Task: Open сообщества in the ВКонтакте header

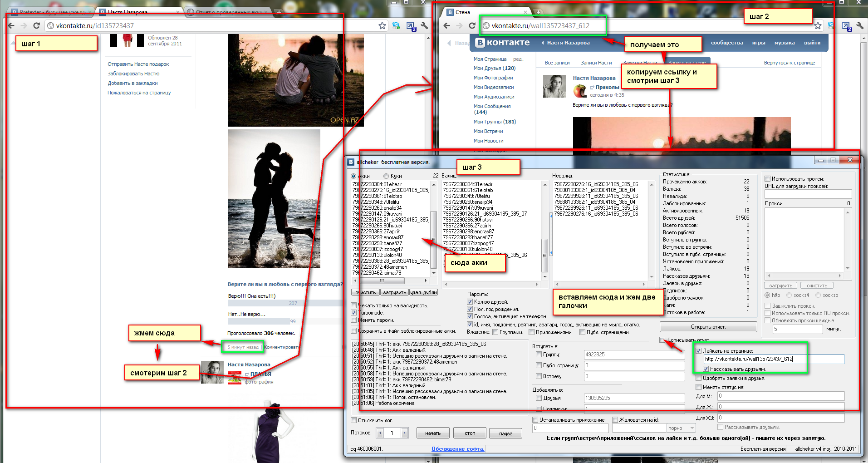Action: coord(727,43)
